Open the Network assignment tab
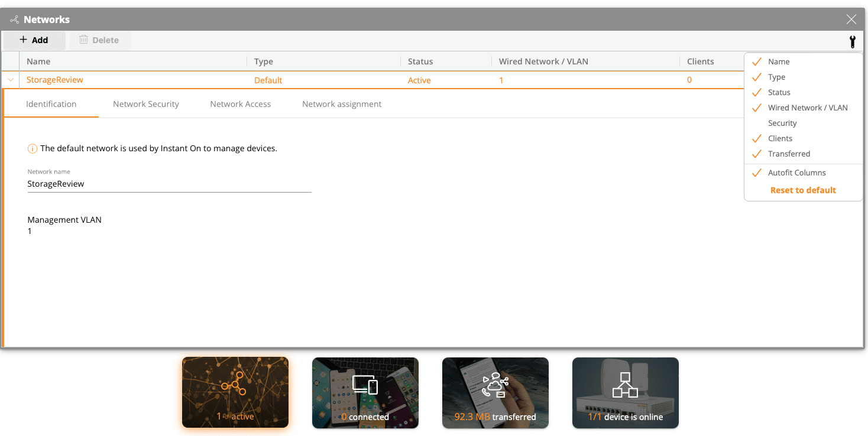Viewport: 868px width, 436px height. 342,104
